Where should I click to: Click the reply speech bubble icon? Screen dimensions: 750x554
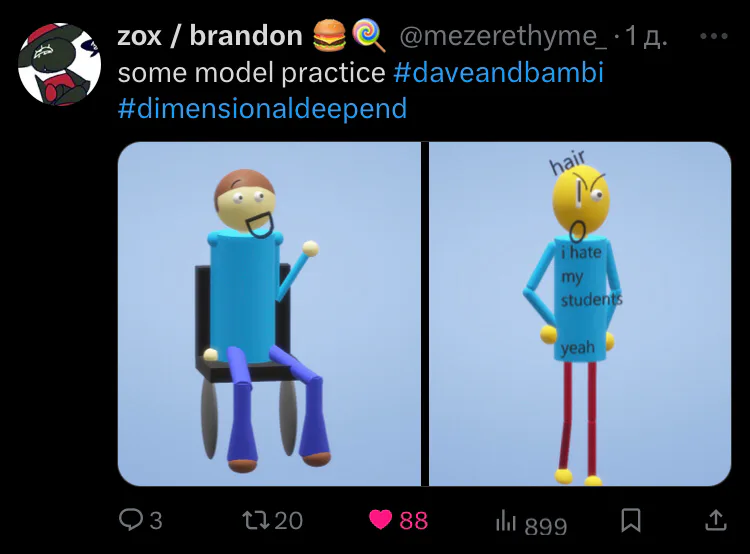(x=130, y=520)
